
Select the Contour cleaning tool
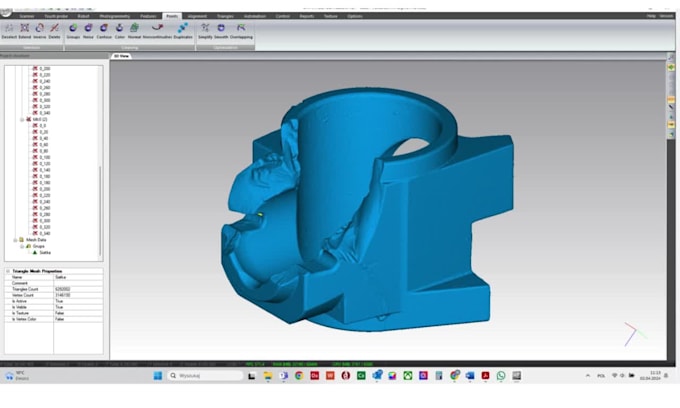pos(104,28)
